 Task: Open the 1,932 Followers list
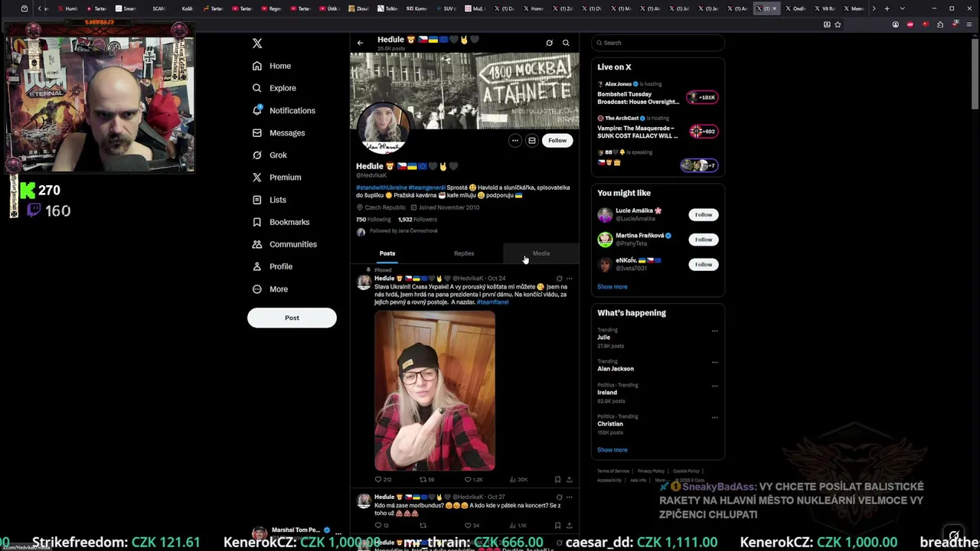[x=417, y=220]
